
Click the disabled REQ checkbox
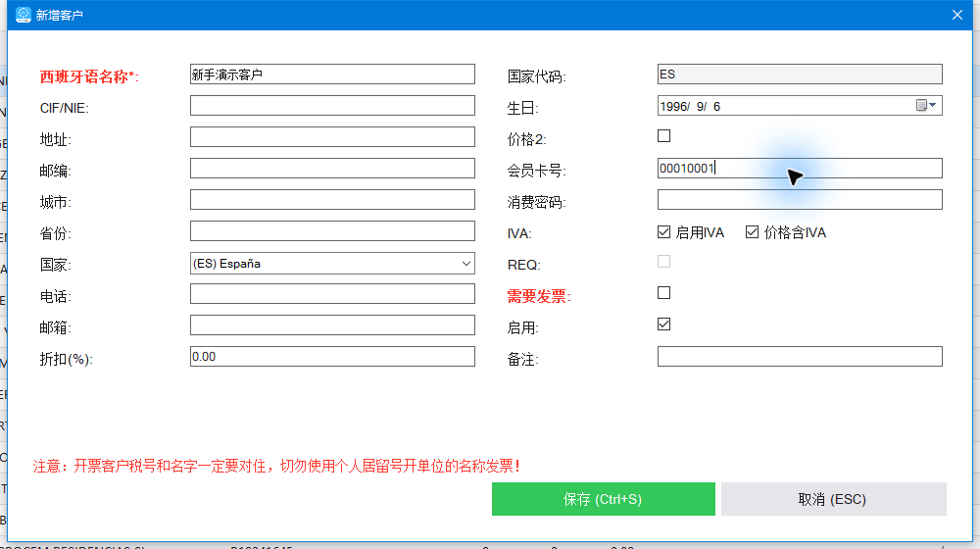[663, 262]
